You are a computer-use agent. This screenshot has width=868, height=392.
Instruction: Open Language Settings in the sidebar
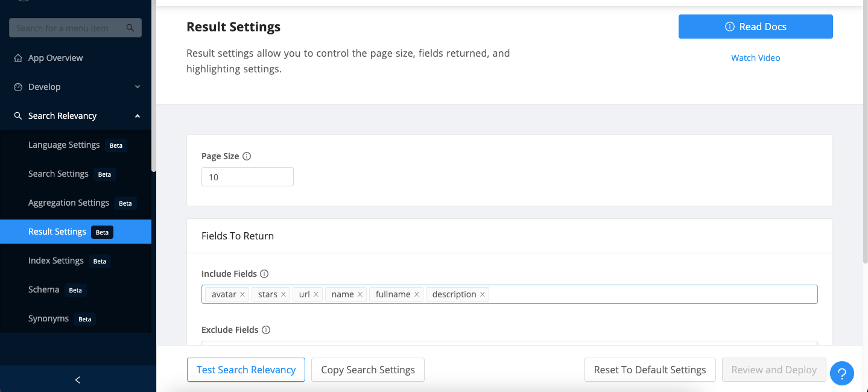(x=64, y=145)
